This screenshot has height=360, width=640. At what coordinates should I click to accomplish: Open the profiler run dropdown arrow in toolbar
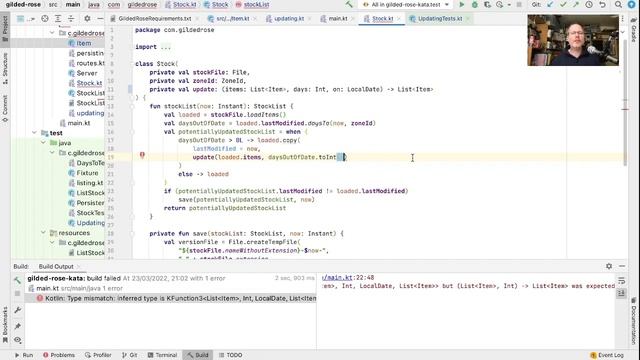(509, 5)
